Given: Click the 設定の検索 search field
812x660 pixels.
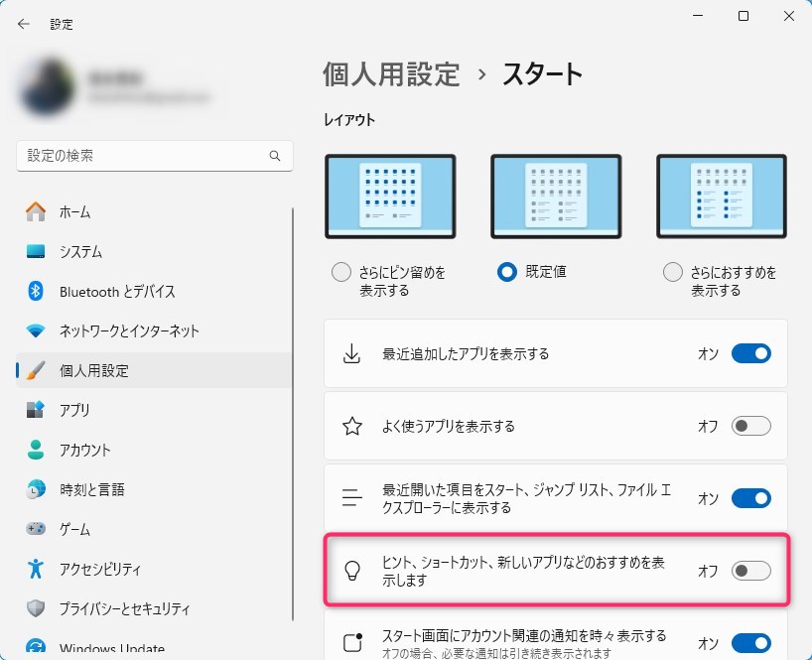Looking at the screenshot, I should pos(144,156).
